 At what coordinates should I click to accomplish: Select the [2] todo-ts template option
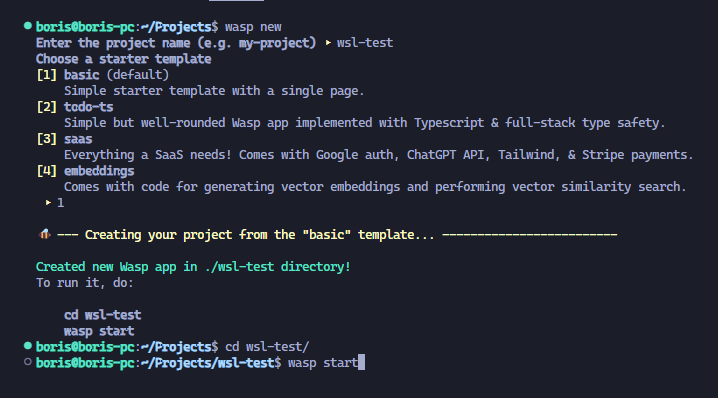(75, 107)
